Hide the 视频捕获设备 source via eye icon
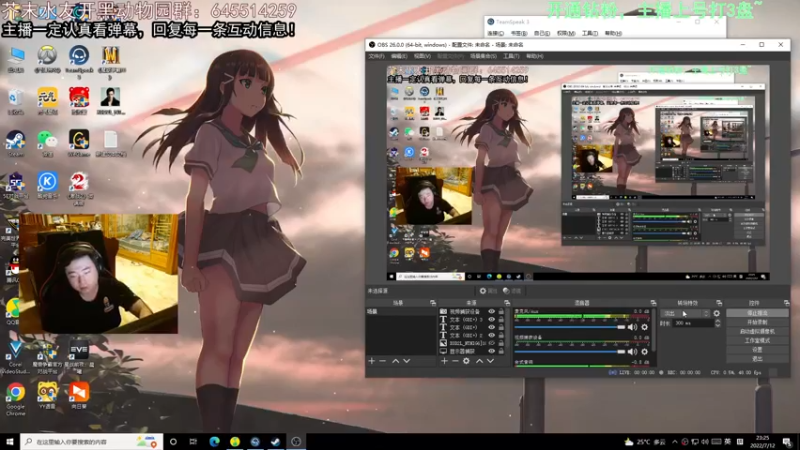Image resolution: width=800 pixels, height=450 pixels. coord(491,312)
